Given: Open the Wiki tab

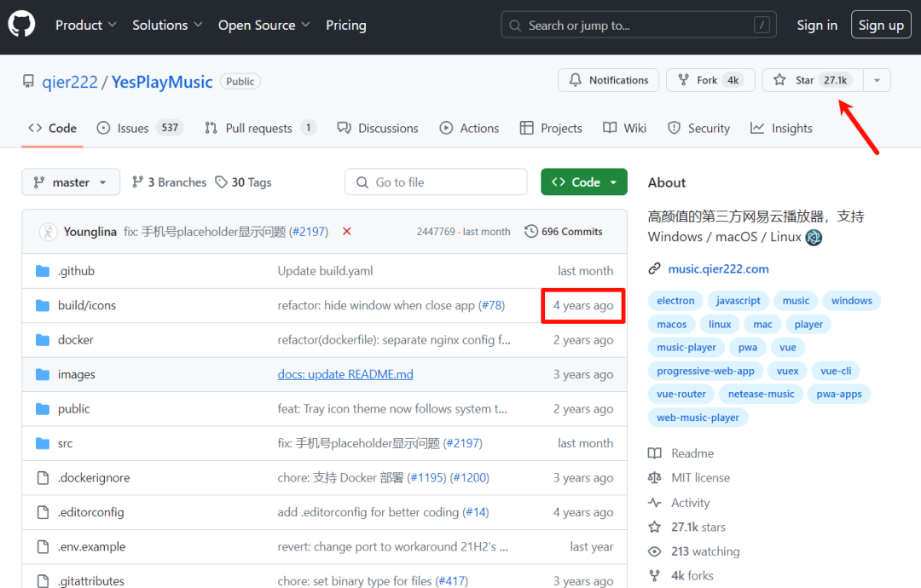Looking at the screenshot, I should click(x=624, y=128).
